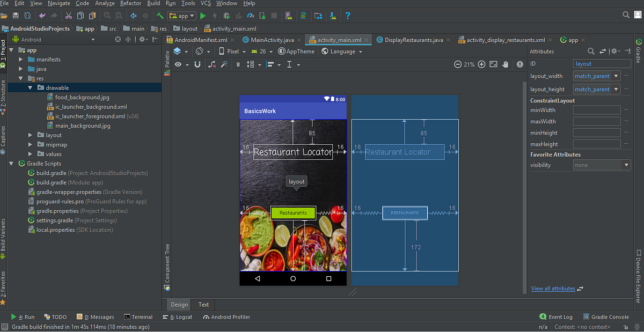Click the warnings/errors indicator in the designer
The image size is (644, 332).
tap(520, 64)
